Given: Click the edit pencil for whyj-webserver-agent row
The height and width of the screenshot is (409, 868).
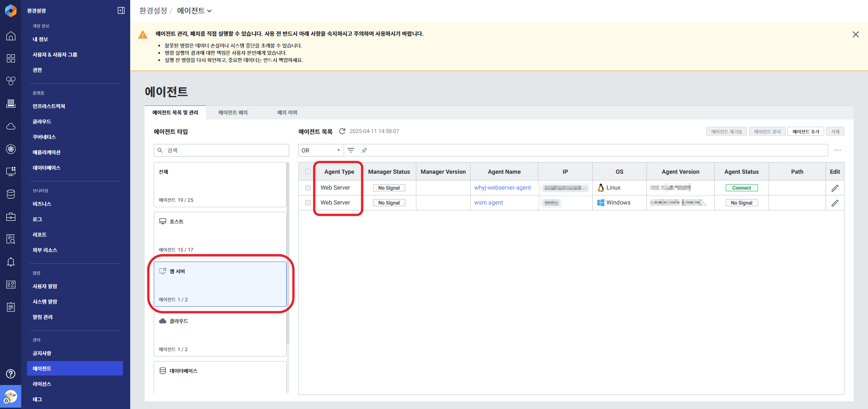Looking at the screenshot, I should pos(835,188).
